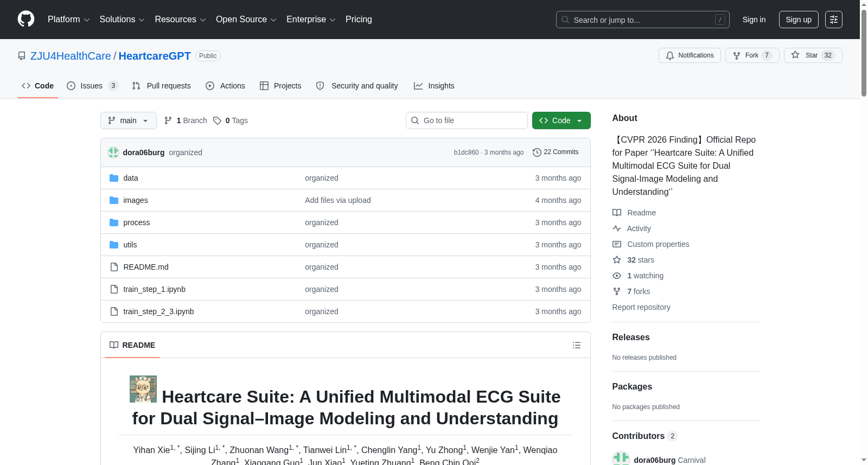Expand the Resources menu
868x465 pixels.
coord(180,20)
